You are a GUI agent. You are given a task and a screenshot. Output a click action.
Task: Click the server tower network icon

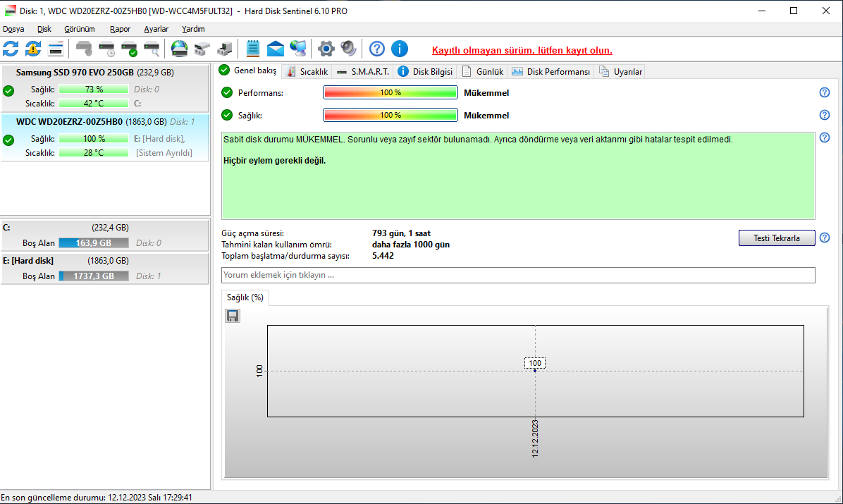(x=225, y=49)
